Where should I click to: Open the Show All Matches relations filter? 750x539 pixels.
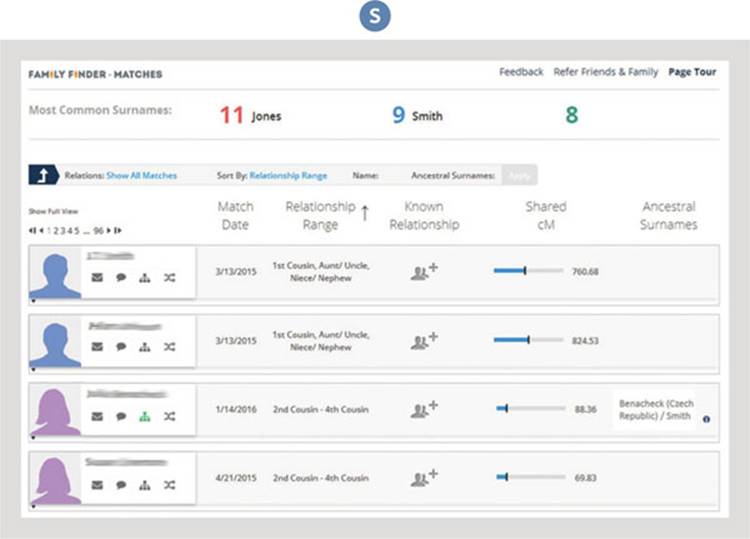tap(141, 176)
